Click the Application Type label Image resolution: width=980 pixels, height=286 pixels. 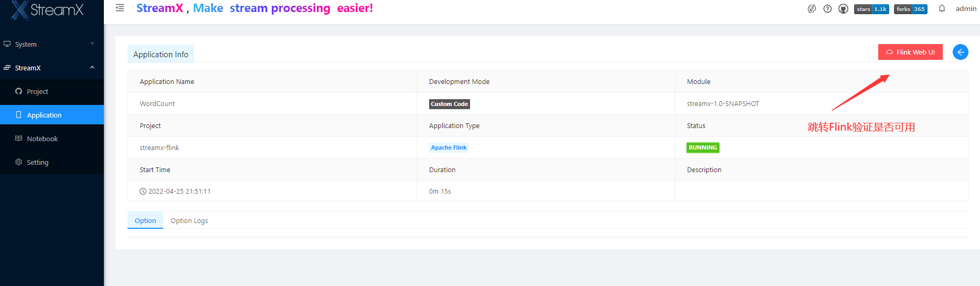(x=454, y=125)
